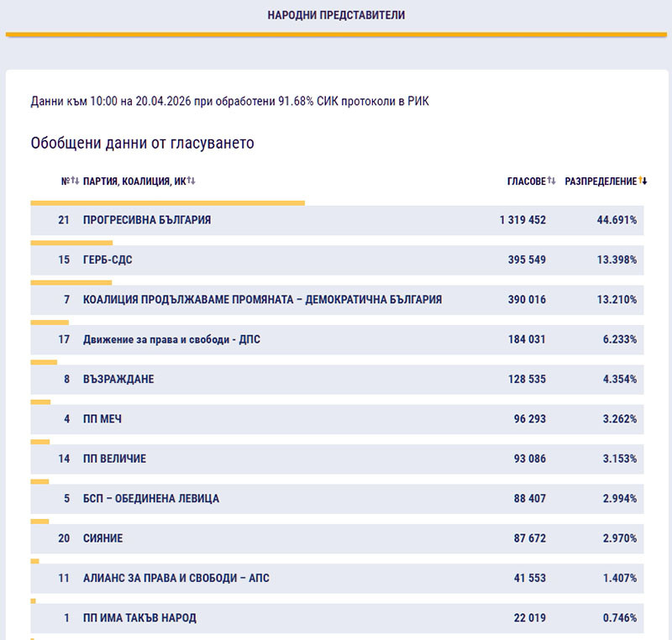
Task: Click ПП ИМА ТАКЪВ НАРОД row
Action: 139,618
